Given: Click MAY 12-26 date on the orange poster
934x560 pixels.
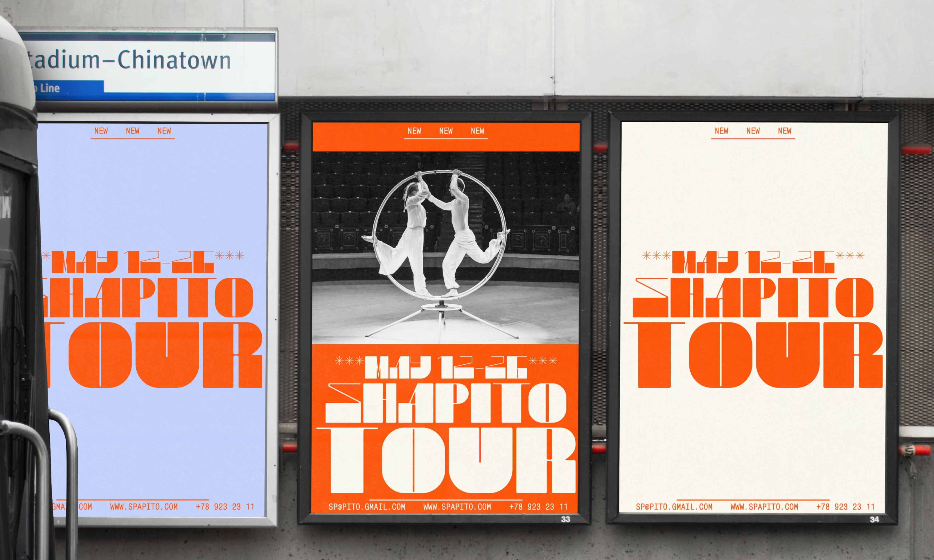Looking at the screenshot, I should point(446,367).
